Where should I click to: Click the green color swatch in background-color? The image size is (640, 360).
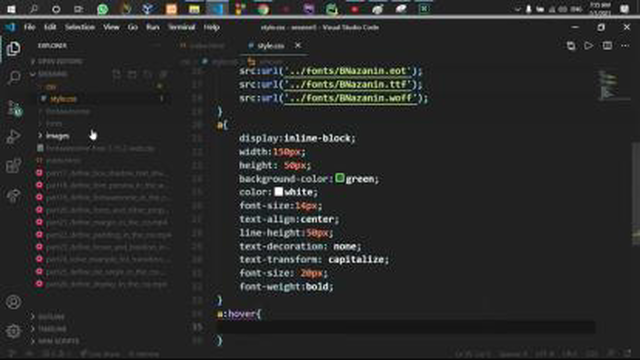point(340,178)
